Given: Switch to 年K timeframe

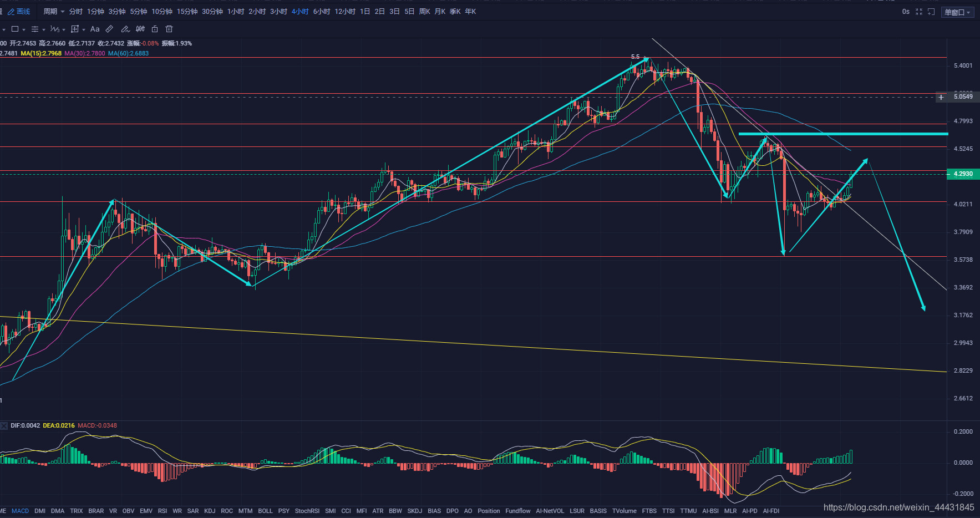Looking at the screenshot, I should (x=470, y=12).
